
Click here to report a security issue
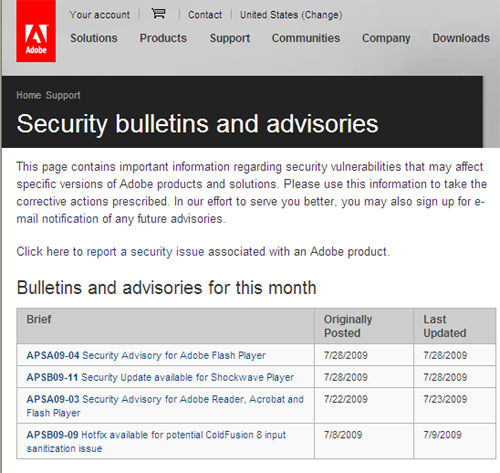tap(203, 252)
